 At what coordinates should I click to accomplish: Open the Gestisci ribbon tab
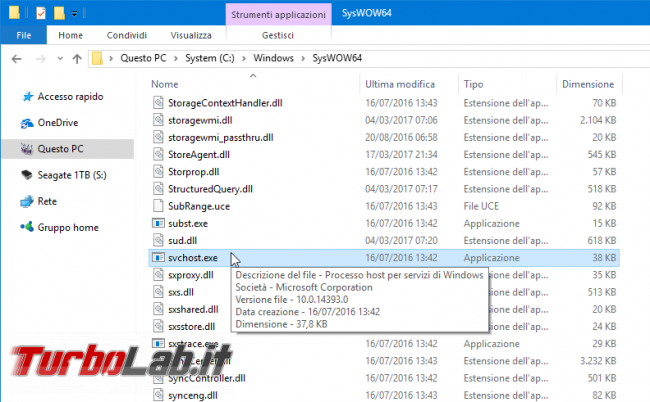(x=278, y=35)
